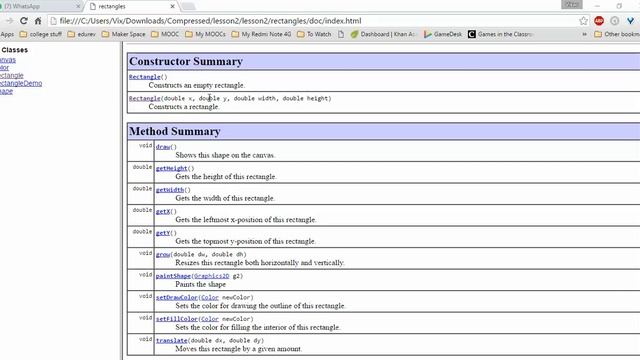640x360 pixels.
Task: Open a new tab button
Action: [x=188, y=7]
